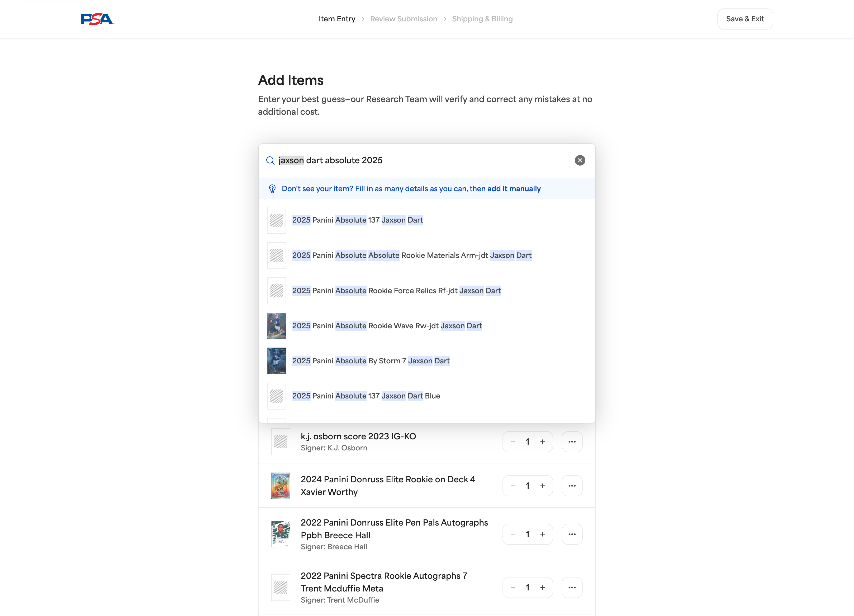Increase quantity of the Xavier Worthy card
This screenshot has height=616, width=854.
click(543, 485)
